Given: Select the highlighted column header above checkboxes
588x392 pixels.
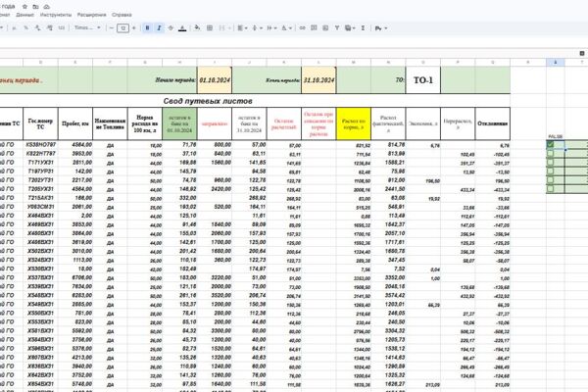Looking at the screenshot, I should pyautogui.click(x=556, y=63).
